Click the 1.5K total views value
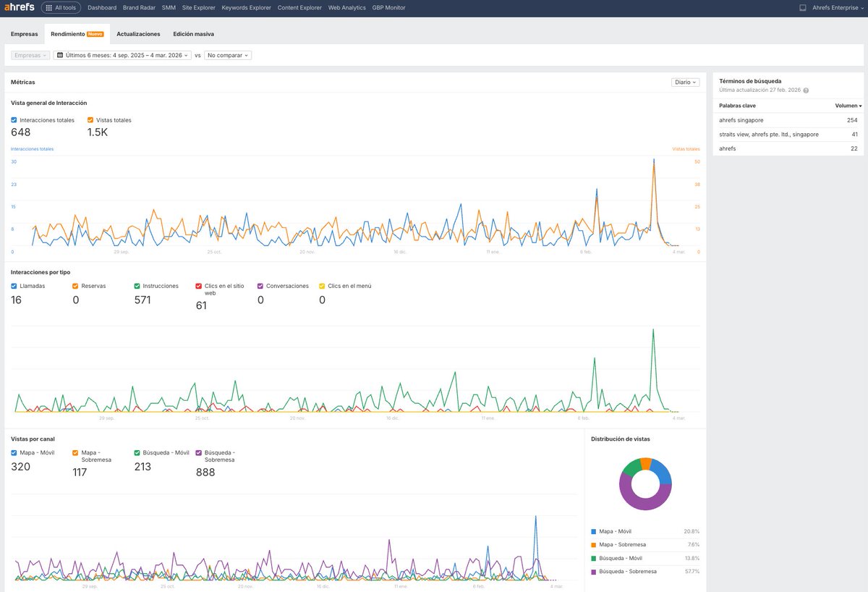This screenshot has width=868, height=592. pyautogui.click(x=98, y=132)
